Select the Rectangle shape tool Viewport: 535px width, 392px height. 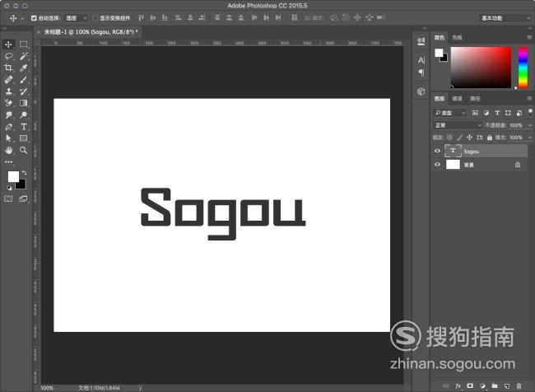(x=24, y=138)
